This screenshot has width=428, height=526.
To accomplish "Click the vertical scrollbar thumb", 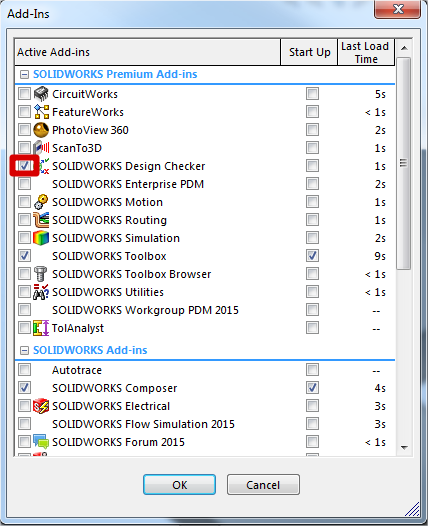I will click(x=404, y=163).
